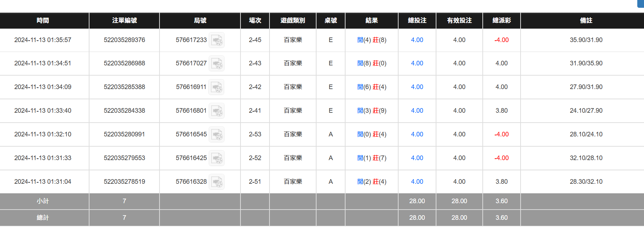The height and width of the screenshot is (235, 644).
Task: Click the 4.00 link in the 01:31:04 row
Action: pos(417,182)
